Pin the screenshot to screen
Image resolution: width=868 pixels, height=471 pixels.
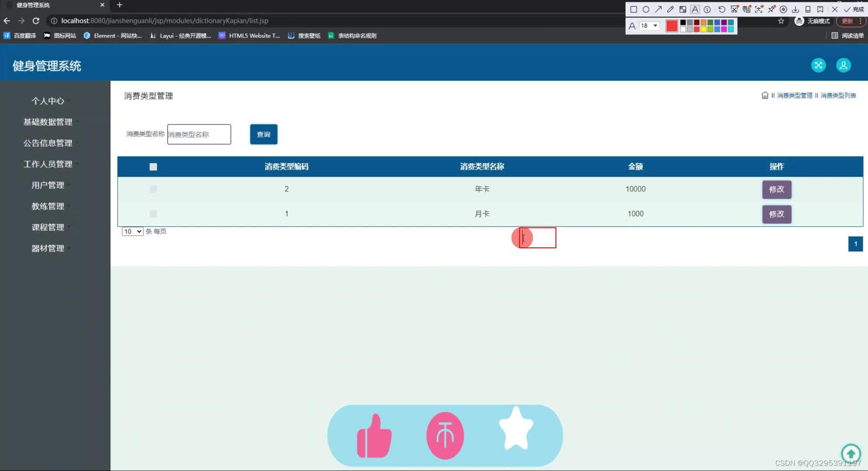coord(771,9)
